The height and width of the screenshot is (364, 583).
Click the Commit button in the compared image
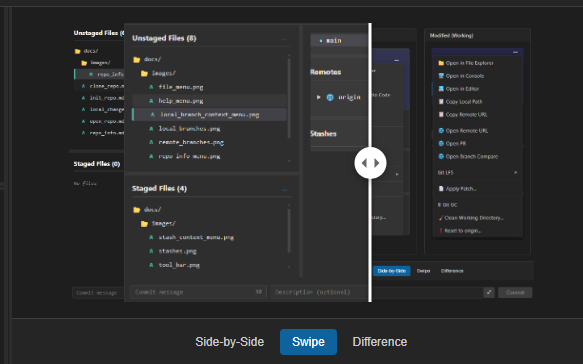tap(515, 293)
